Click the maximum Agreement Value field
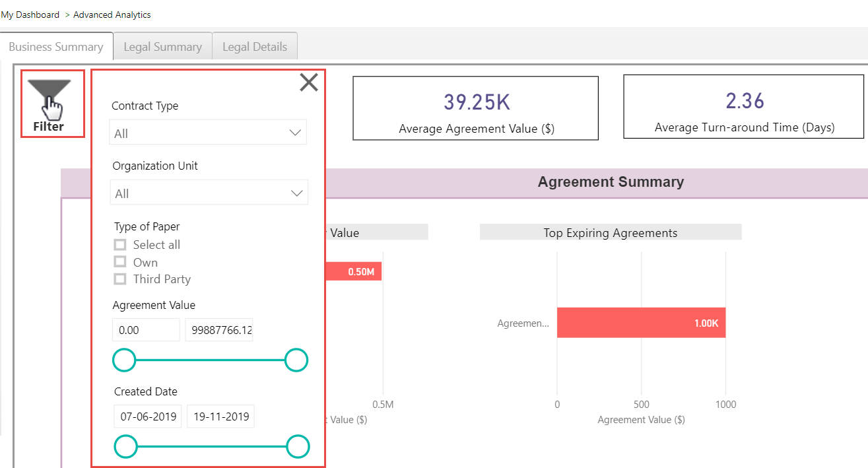868x468 pixels. coord(218,330)
